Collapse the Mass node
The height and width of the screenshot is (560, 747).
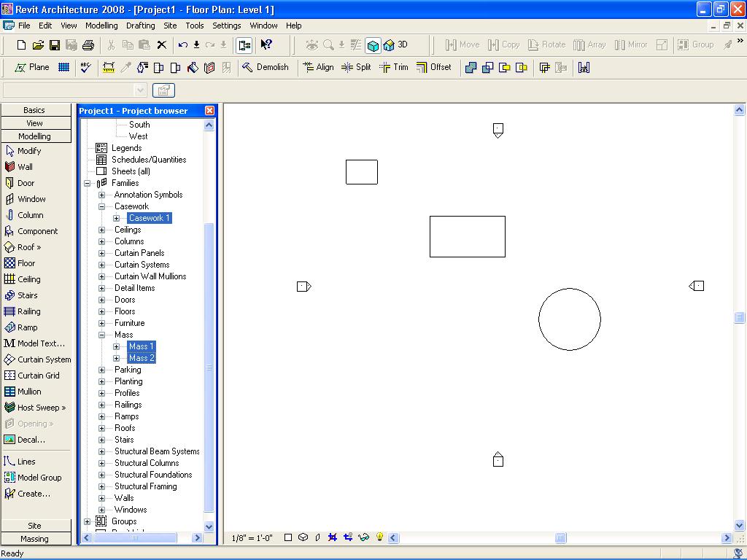(x=101, y=335)
